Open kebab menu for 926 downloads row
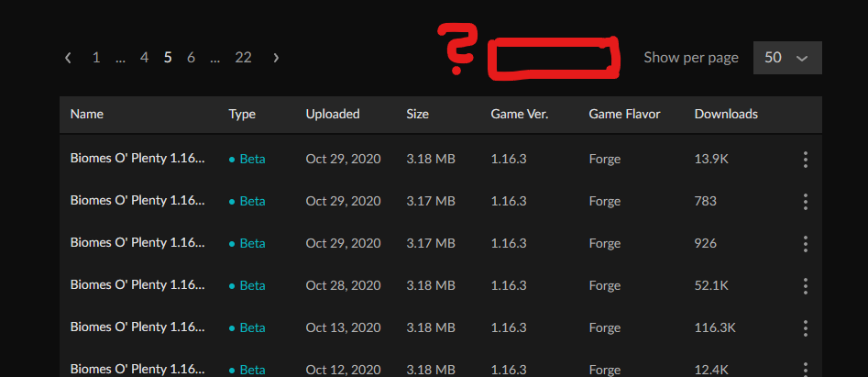 [806, 244]
